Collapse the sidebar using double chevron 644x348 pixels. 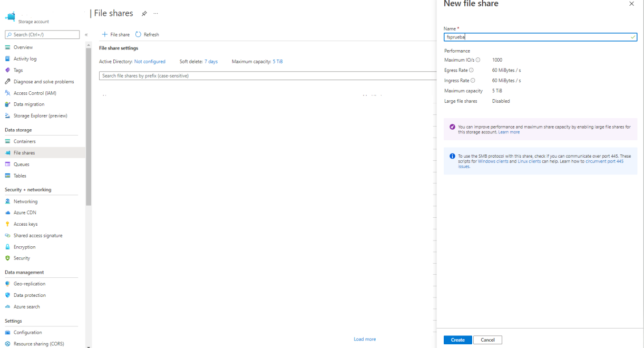tap(86, 35)
